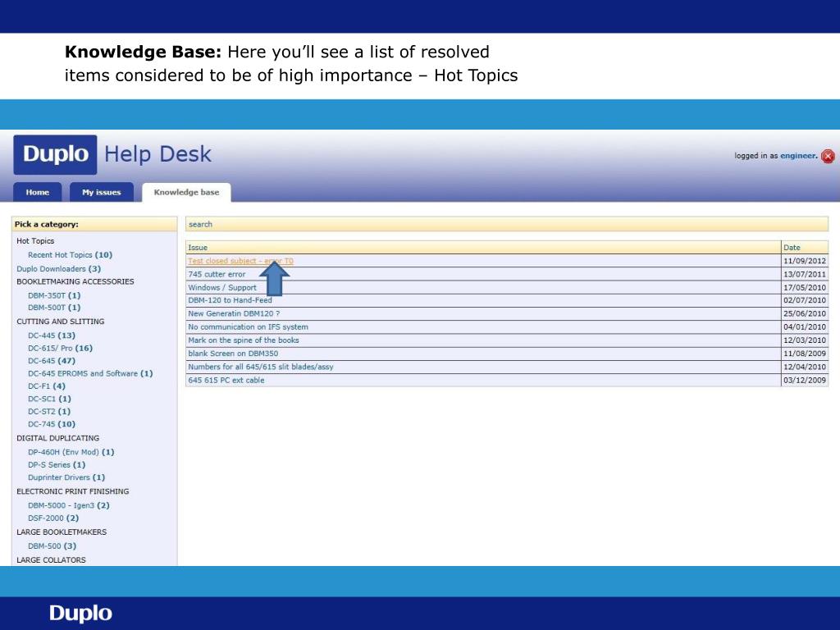Open DC-645 (47) category
This screenshot has height=630, width=840.
point(52,361)
